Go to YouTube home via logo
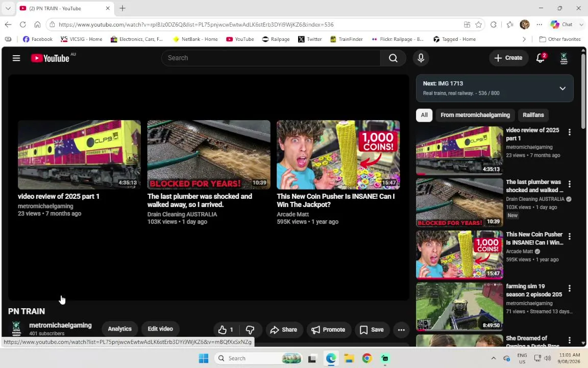Viewport: 588px width, 368px height. (50, 58)
